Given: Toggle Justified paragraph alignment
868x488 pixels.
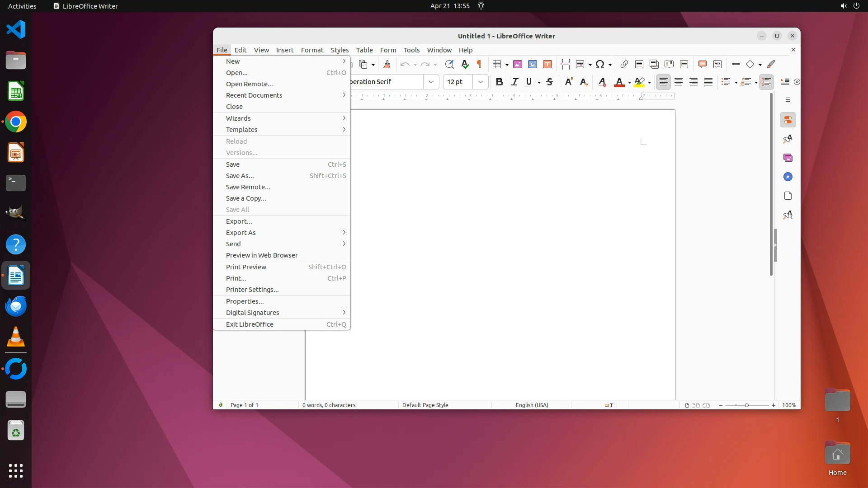Looking at the screenshot, I should click(708, 82).
